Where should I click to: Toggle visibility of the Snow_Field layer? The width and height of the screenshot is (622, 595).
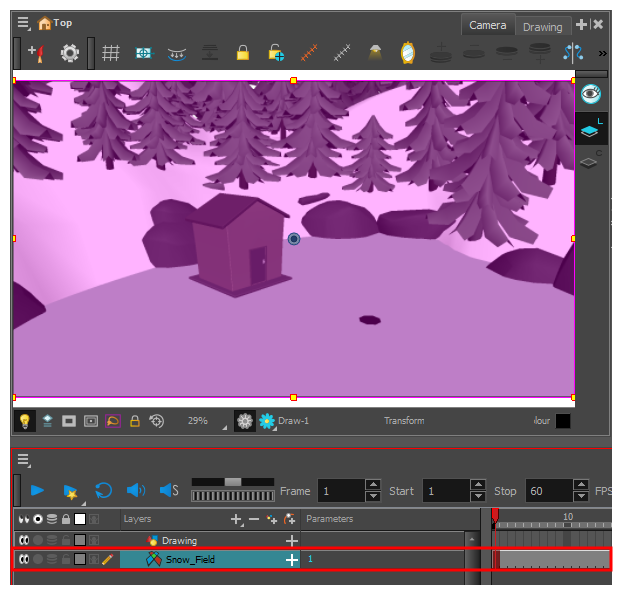coord(22,559)
